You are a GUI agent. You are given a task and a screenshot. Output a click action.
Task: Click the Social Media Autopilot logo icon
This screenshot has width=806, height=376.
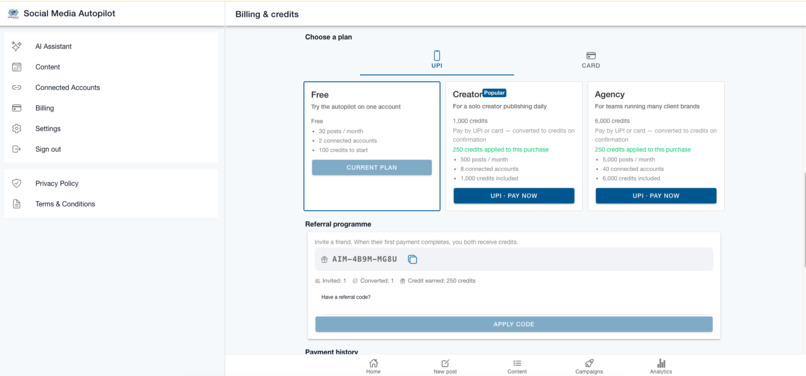tap(13, 14)
